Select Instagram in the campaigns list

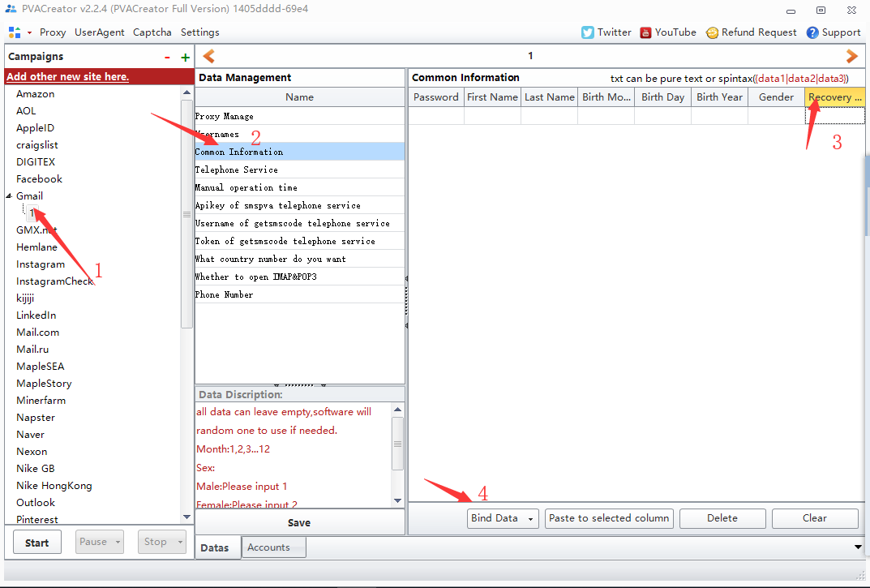coord(41,264)
